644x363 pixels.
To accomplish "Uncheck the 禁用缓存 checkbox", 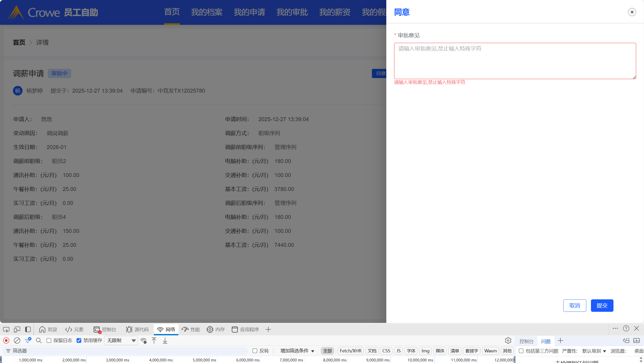I will 79,340.
